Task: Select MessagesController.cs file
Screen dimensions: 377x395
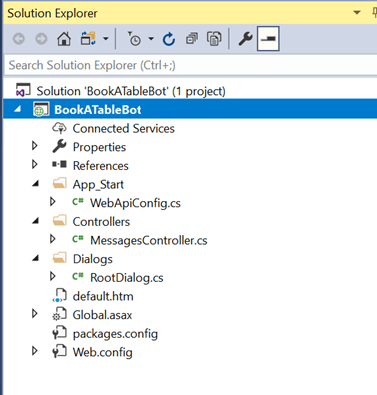Action: point(149,240)
